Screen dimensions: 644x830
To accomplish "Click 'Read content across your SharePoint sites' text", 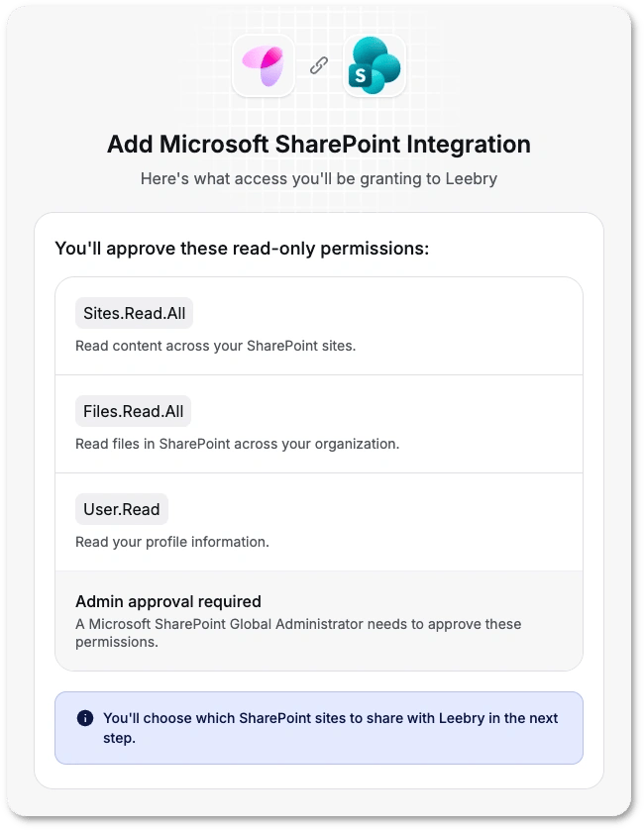I will pos(216,346).
